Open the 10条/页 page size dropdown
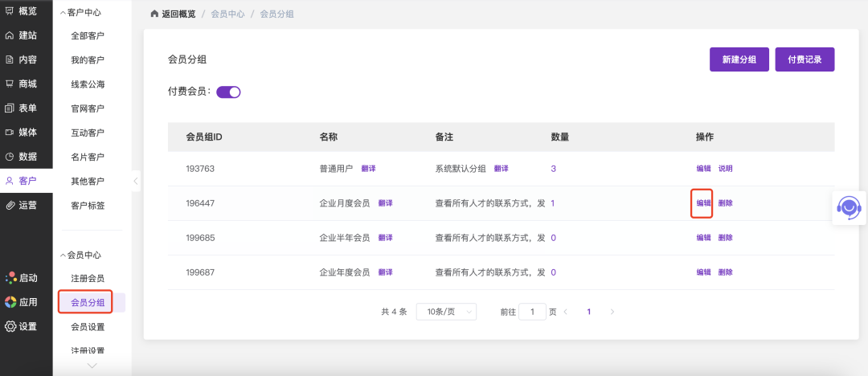The width and height of the screenshot is (868, 376). pyautogui.click(x=446, y=312)
